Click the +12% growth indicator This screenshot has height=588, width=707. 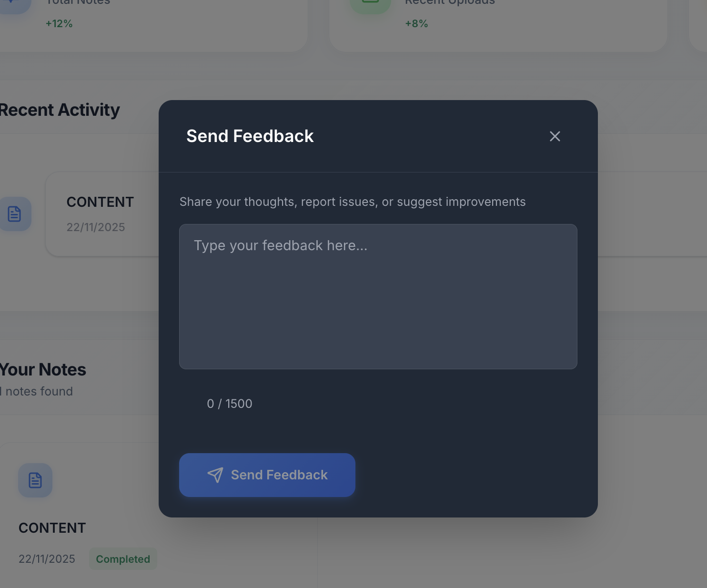[x=59, y=23]
